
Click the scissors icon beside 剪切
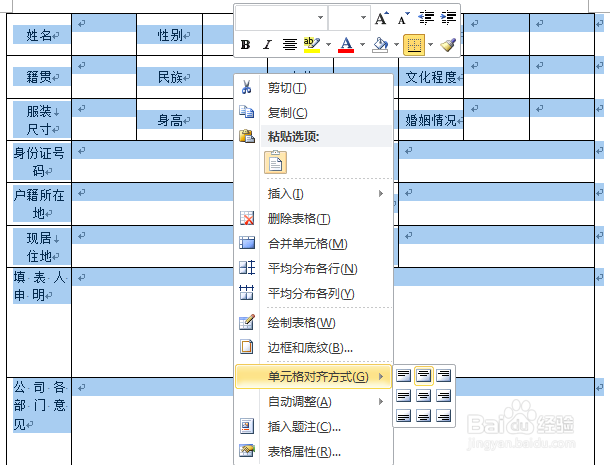246,87
